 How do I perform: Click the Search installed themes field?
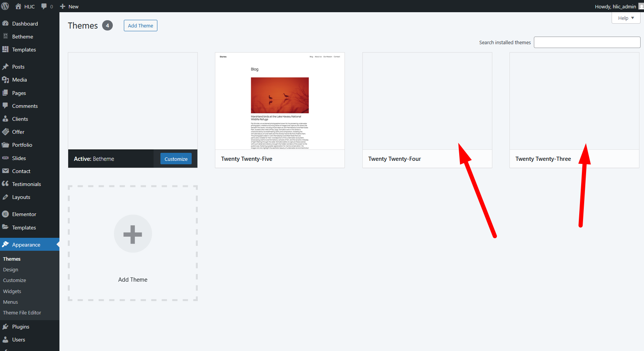point(587,42)
